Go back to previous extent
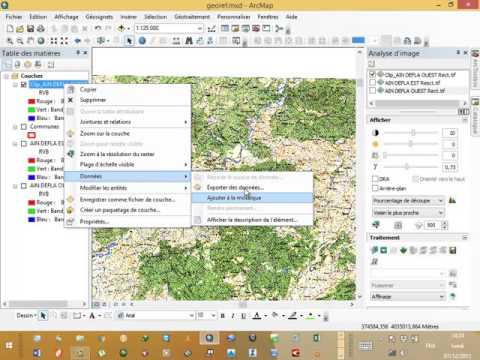The height and width of the screenshot is (360, 480). point(77,41)
